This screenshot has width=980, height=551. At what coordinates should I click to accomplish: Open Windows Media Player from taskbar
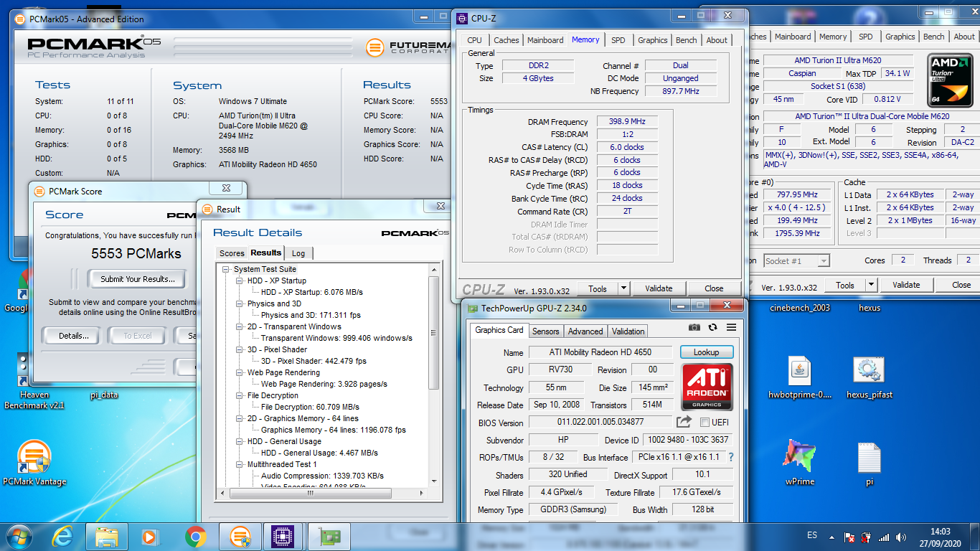[x=150, y=536]
